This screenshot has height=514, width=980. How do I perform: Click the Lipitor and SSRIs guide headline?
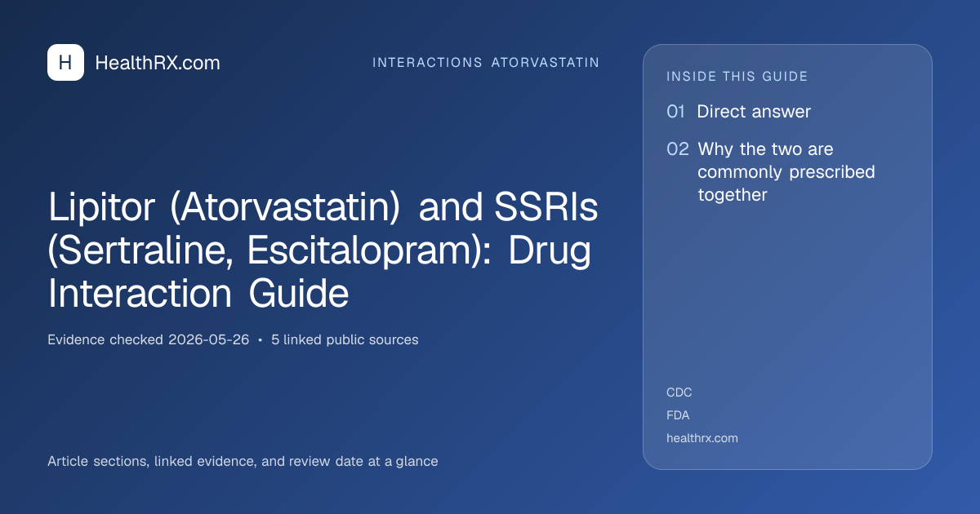tap(323, 250)
